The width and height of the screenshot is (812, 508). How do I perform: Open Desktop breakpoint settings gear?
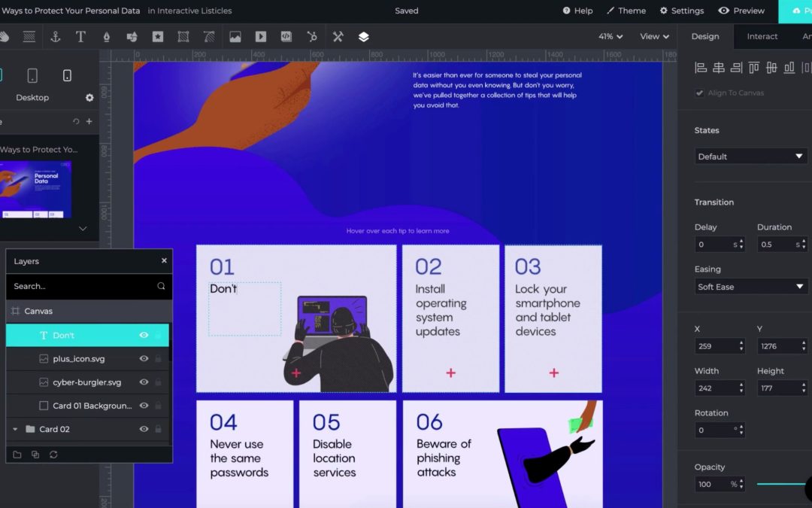pyautogui.click(x=89, y=97)
